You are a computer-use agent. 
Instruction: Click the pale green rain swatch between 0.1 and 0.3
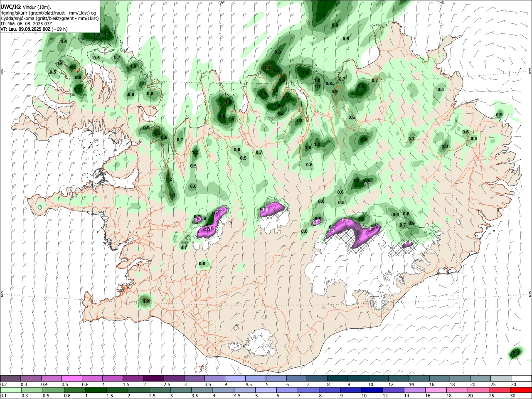coord(11,390)
